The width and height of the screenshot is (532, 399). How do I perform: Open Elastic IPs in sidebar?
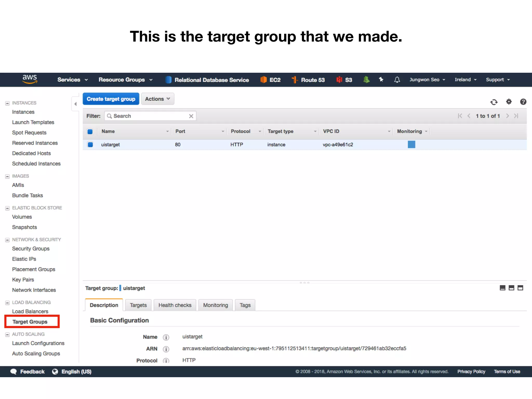24,259
